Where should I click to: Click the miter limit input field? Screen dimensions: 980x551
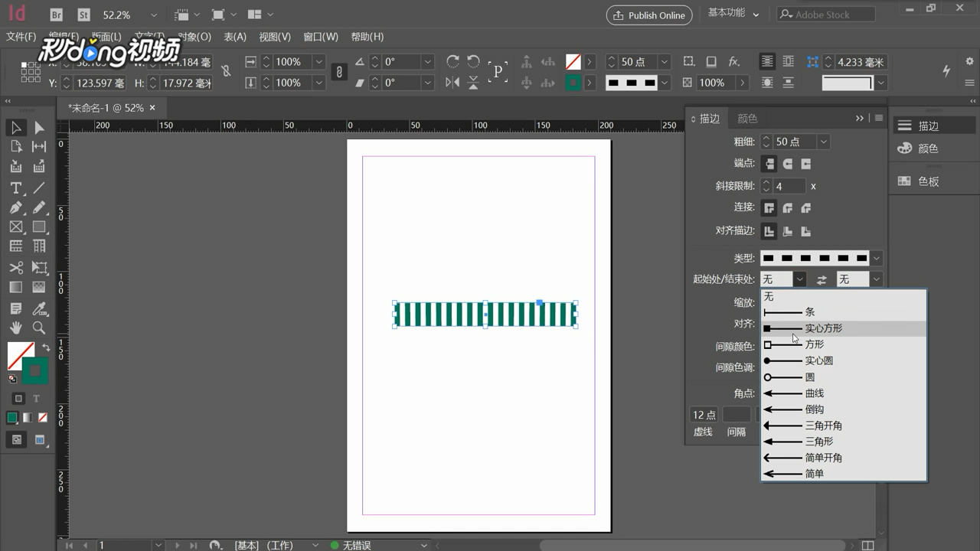click(x=789, y=186)
